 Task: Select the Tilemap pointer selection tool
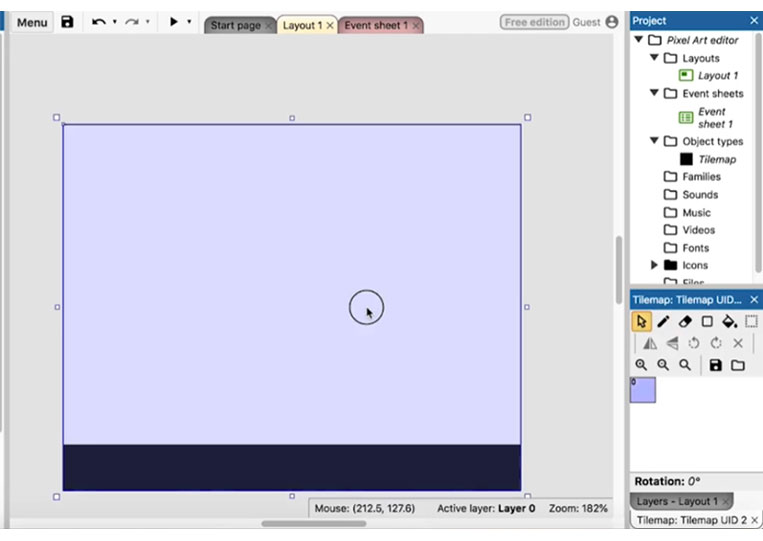641,322
